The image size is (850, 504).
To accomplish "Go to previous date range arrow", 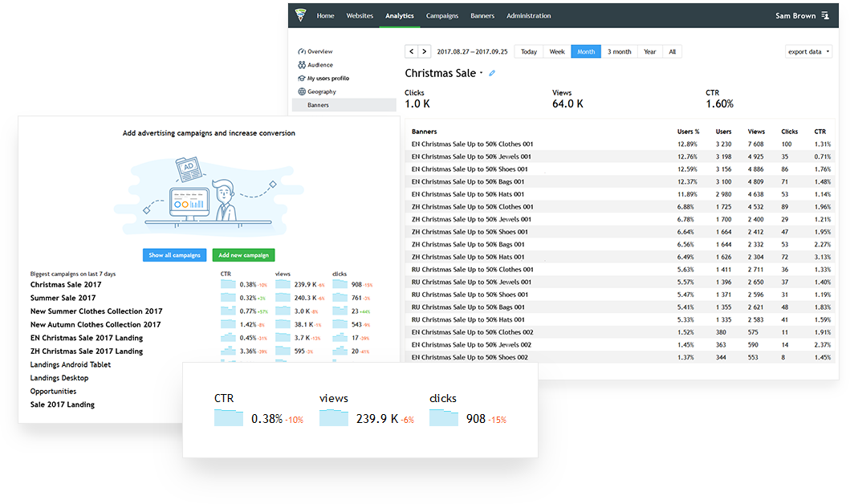I will 412,51.
